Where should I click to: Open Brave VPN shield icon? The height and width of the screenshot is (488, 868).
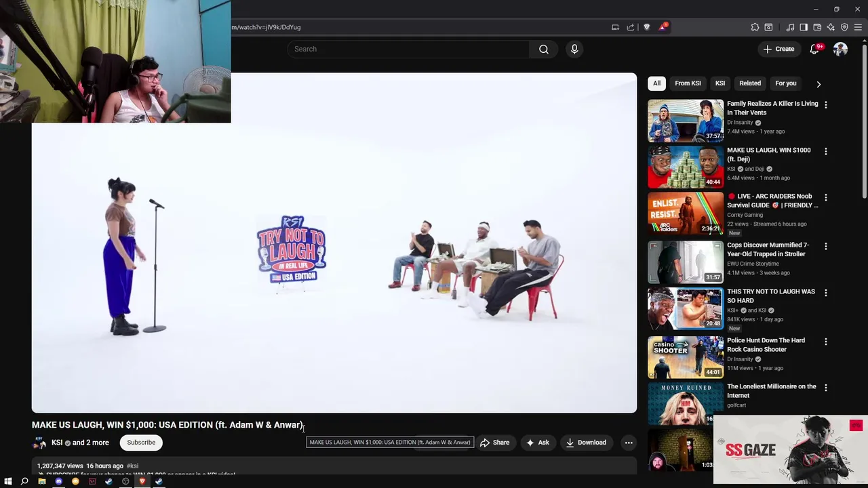coord(844,27)
